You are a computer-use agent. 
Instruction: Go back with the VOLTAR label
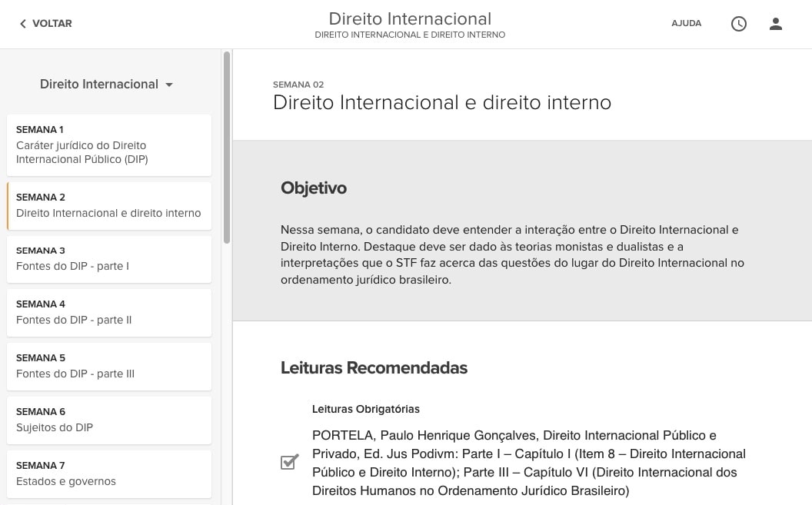tap(52, 23)
